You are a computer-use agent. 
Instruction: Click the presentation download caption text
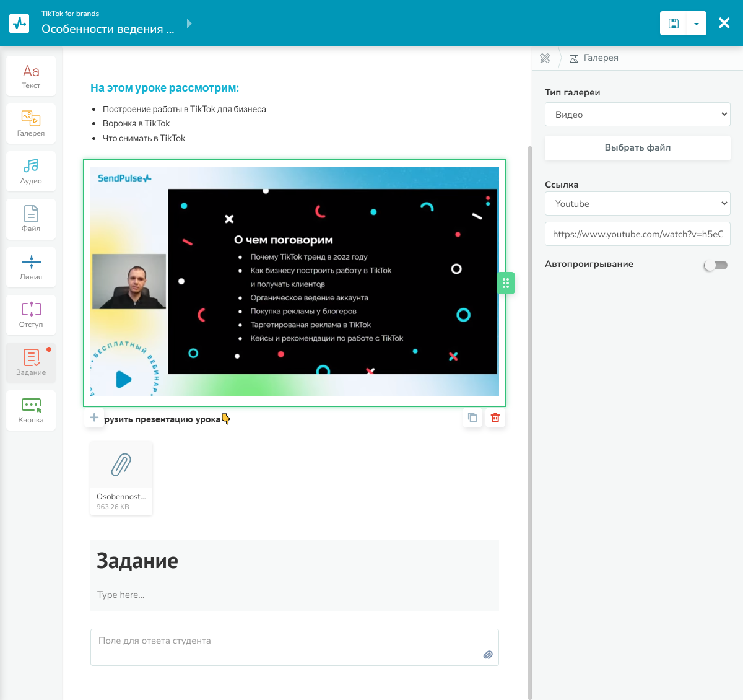[x=167, y=419]
